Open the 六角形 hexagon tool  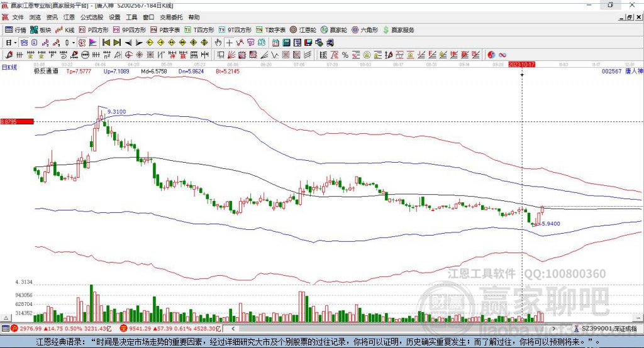(x=365, y=30)
